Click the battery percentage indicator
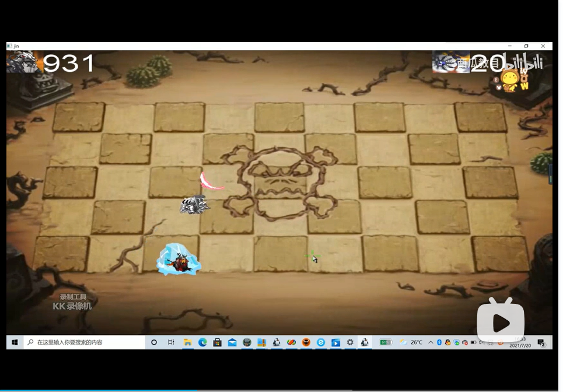Viewport: 563px width, 392px height. 385,342
